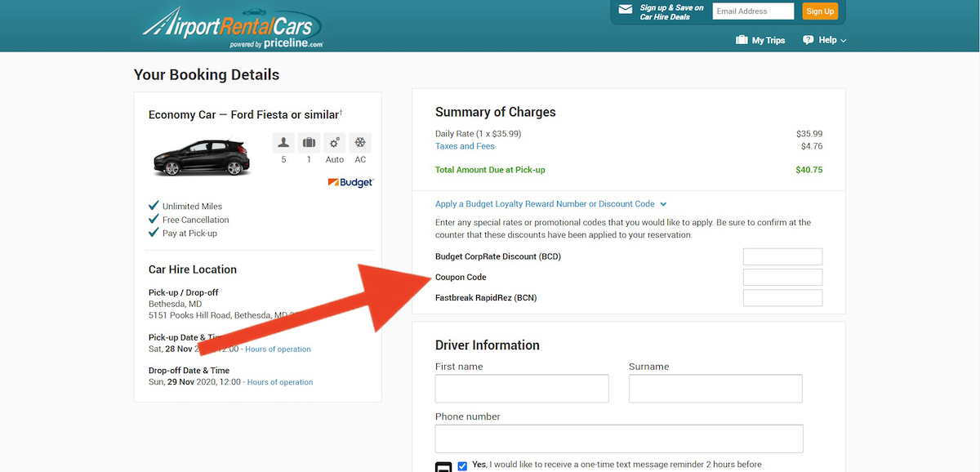This screenshot has width=980, height=472.
Task: Click the Economy Car Ford Fiesta heading
Action: click(243, 114)
